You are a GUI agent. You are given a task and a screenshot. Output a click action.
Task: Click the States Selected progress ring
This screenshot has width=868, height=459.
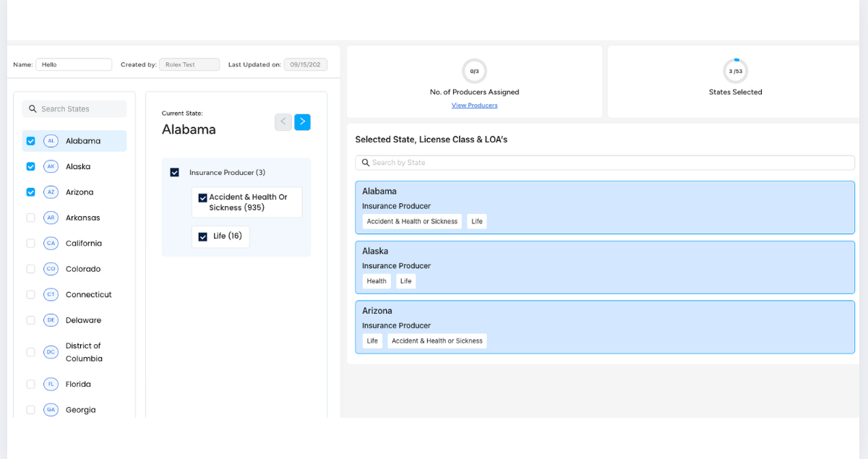[735, 71]
